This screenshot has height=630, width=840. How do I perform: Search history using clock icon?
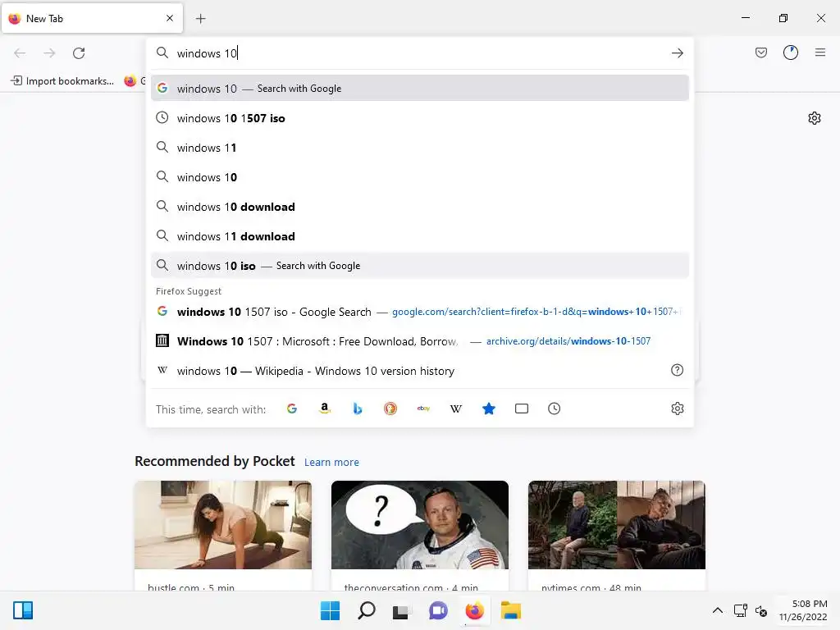coord(554,409)
